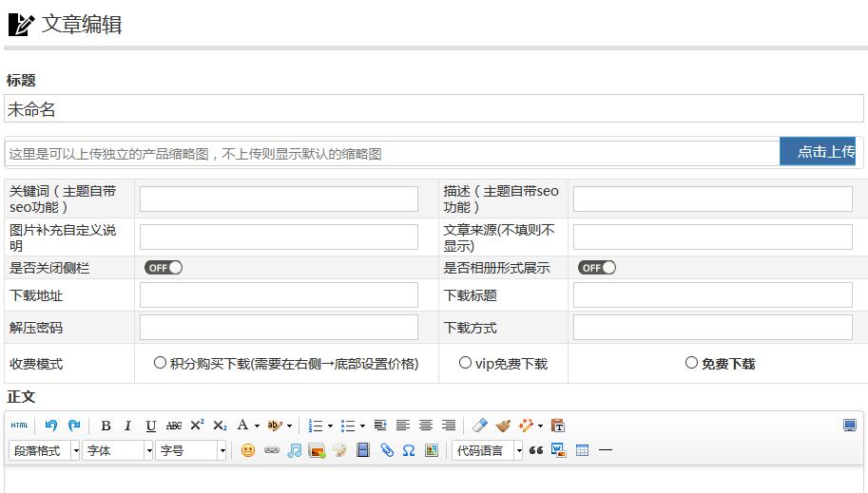Click the paperclip attachment icon
The height and width of the screenshot is (493, 868).
[386, 450]
